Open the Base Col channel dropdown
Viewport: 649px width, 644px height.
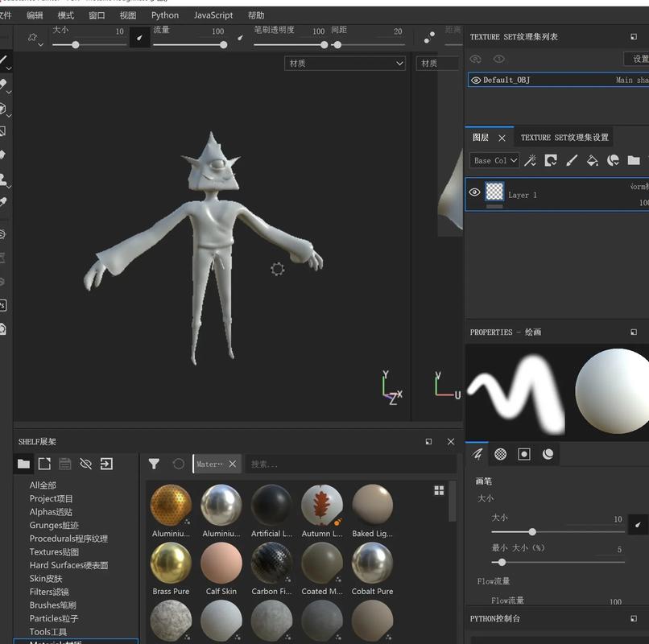point(493,160)
